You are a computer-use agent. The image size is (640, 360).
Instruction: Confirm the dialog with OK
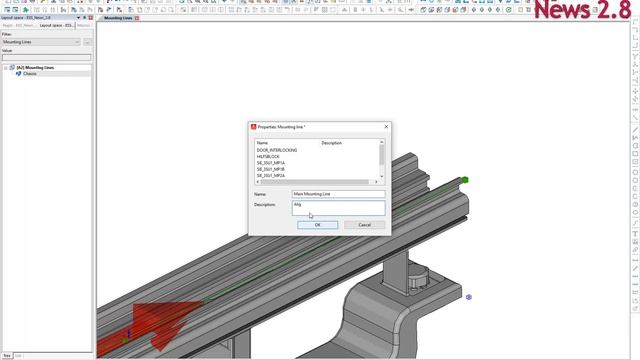pos(318,225)
